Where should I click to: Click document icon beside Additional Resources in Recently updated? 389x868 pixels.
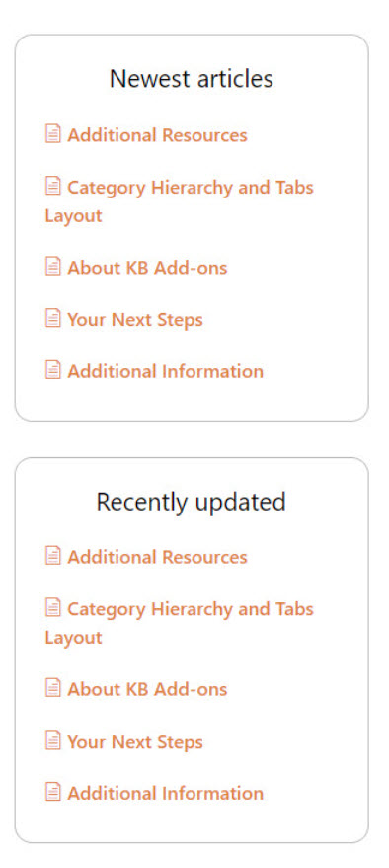click(52, 555)
